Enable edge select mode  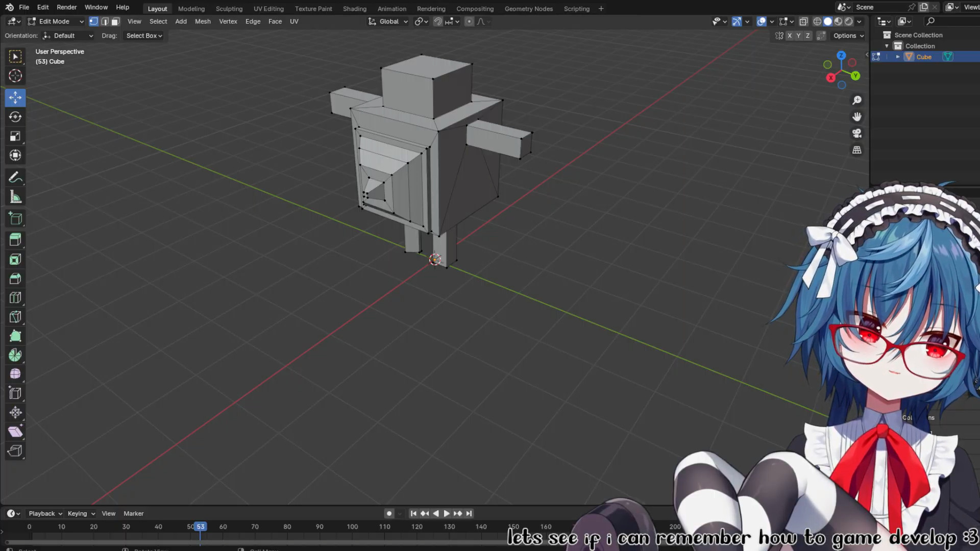tap(105, 21)
